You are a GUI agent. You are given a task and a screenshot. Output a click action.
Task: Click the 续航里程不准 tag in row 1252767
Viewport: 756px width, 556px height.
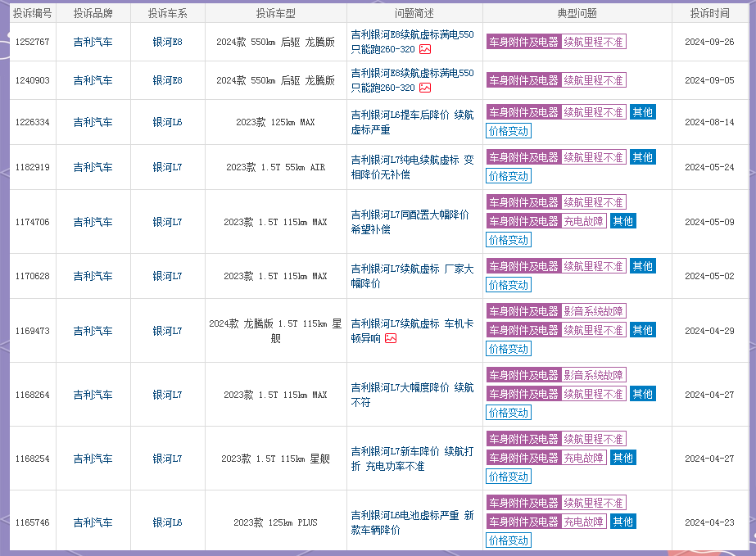click(593, 42)
